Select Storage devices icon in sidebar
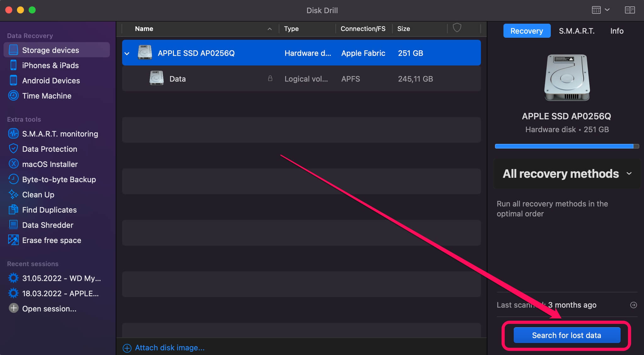The height and width of the screenshot is (355, 644). tap(13, 50)
